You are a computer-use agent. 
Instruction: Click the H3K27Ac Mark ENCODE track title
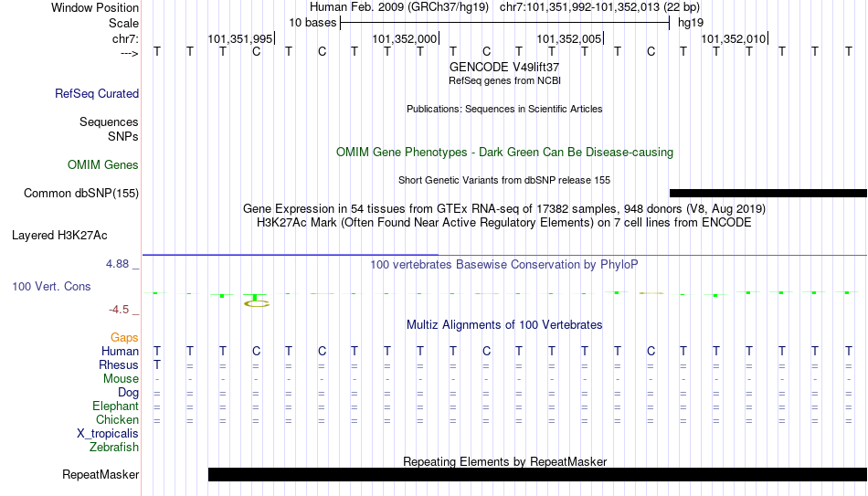click(504, 223)
